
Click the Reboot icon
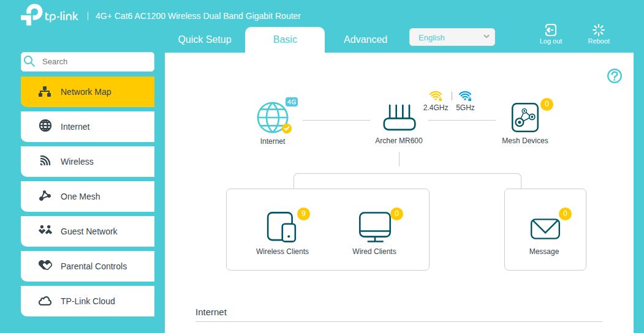(599, 31)
